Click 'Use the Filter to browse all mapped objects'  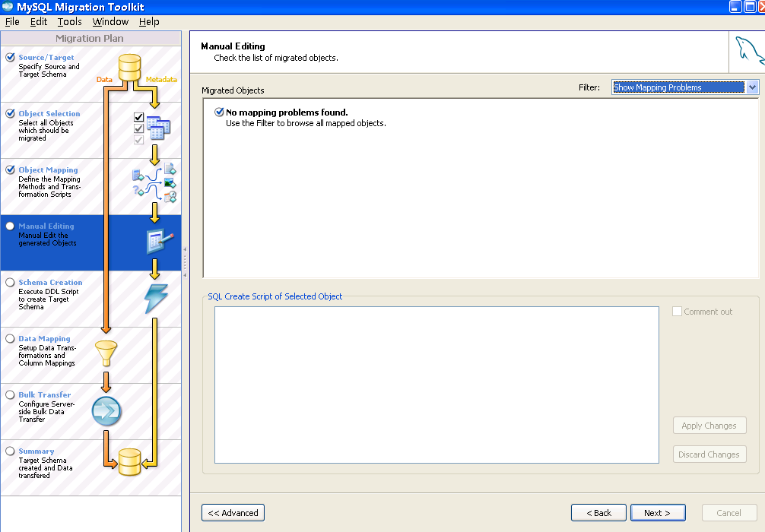pos(306,123)
